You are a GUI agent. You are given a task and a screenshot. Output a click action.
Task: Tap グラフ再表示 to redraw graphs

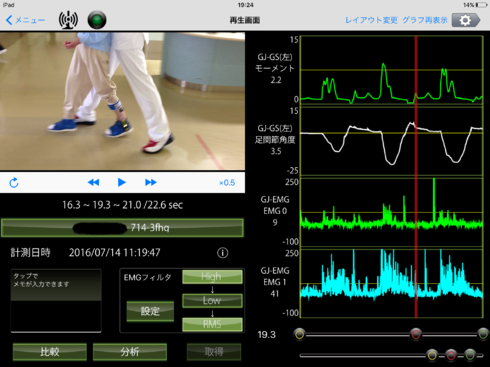(425, 20)
